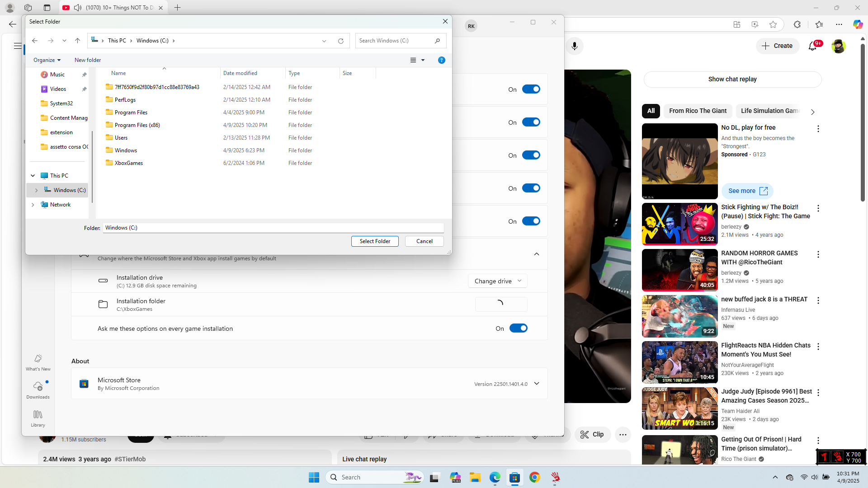This screenshot has height=488, width=868.
Task: Turn off third Microsoft Store settings toggle
Action: [531, 155]
